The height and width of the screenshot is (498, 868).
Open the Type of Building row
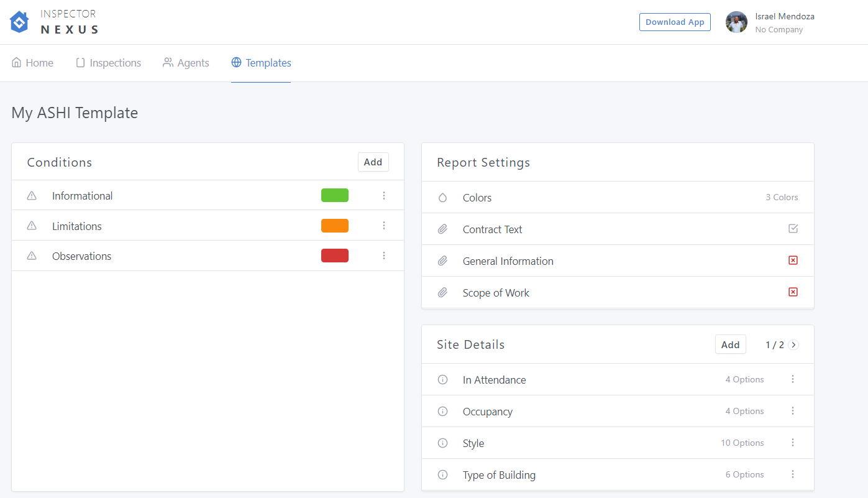tap(499, 475)
